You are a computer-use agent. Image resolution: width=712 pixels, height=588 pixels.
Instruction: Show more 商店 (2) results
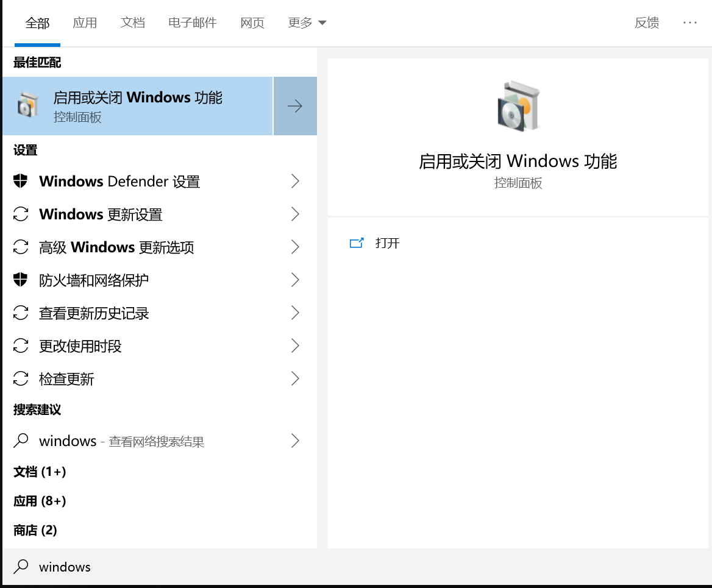pyautogui.click(x=35, y=530)
